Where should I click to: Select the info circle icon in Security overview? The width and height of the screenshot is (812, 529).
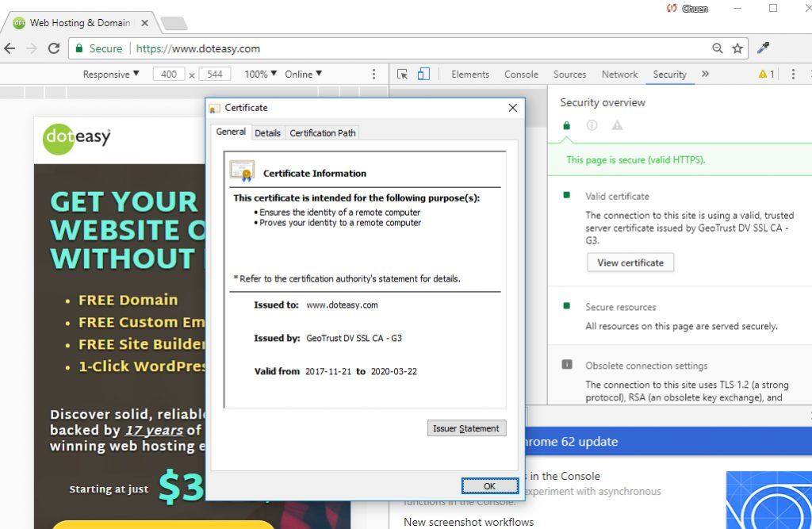pos(592,125)
